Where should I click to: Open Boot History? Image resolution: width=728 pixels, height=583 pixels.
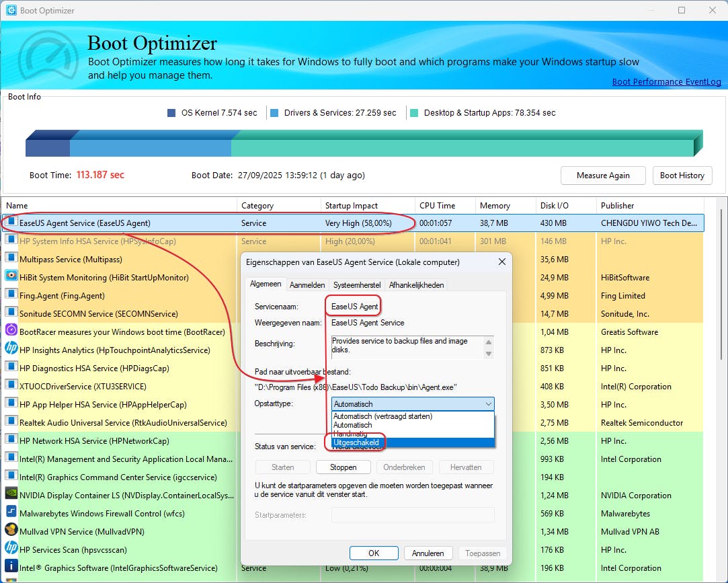point(682,175)
